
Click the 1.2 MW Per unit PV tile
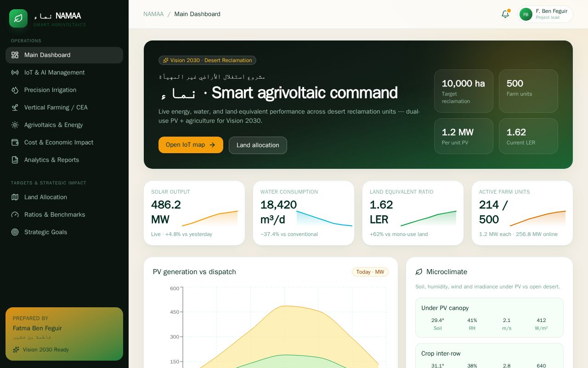(464, 136)
